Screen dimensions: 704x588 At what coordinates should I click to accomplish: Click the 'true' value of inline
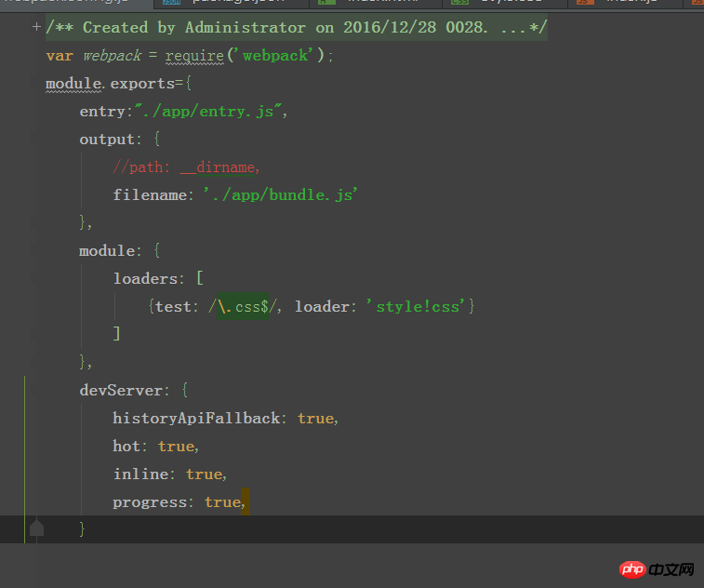[204, 474]
